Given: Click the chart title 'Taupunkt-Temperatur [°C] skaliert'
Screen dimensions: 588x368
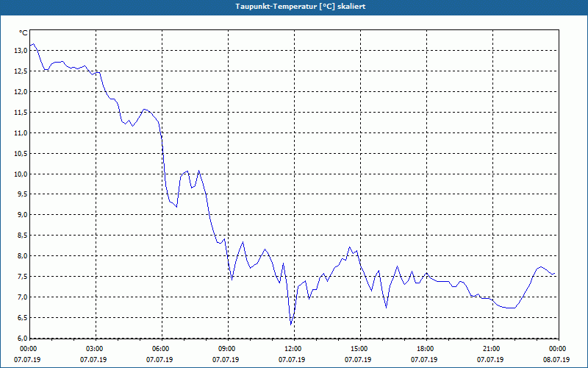Looking at the screenshot, I should pyautogui.click(x=301, y=7).
